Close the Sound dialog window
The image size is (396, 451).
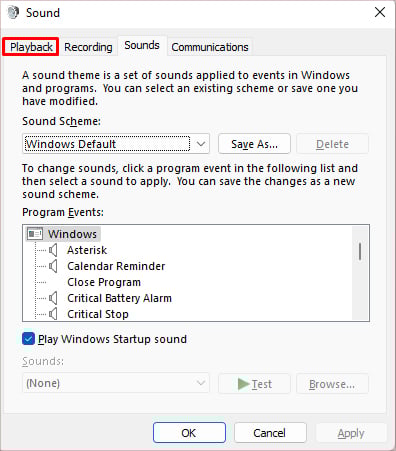coord(380,13)
